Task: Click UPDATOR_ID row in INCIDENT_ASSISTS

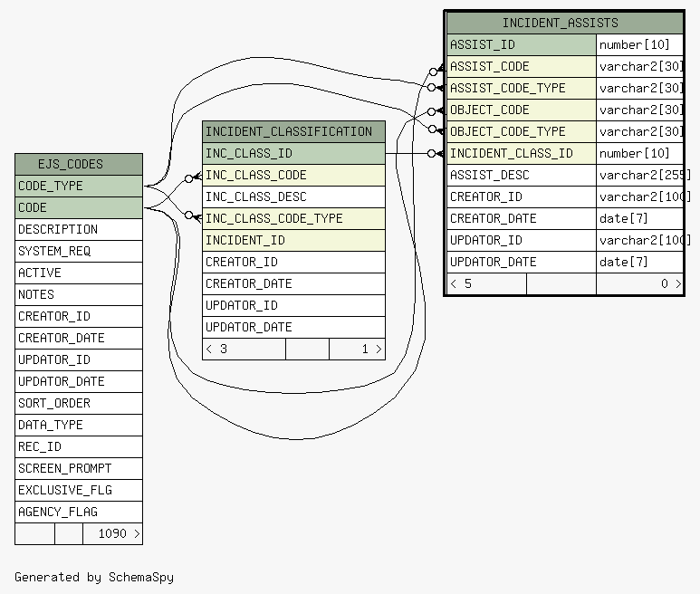Action: (565, 241)
